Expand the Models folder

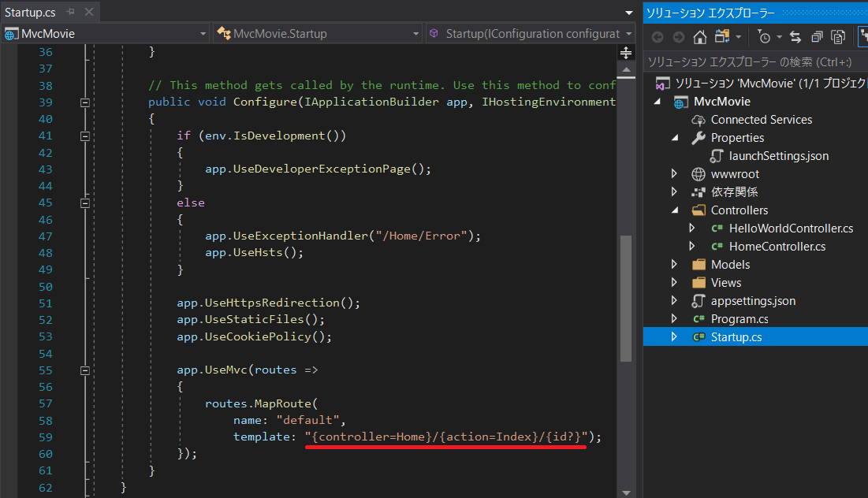tap(674, 265)
